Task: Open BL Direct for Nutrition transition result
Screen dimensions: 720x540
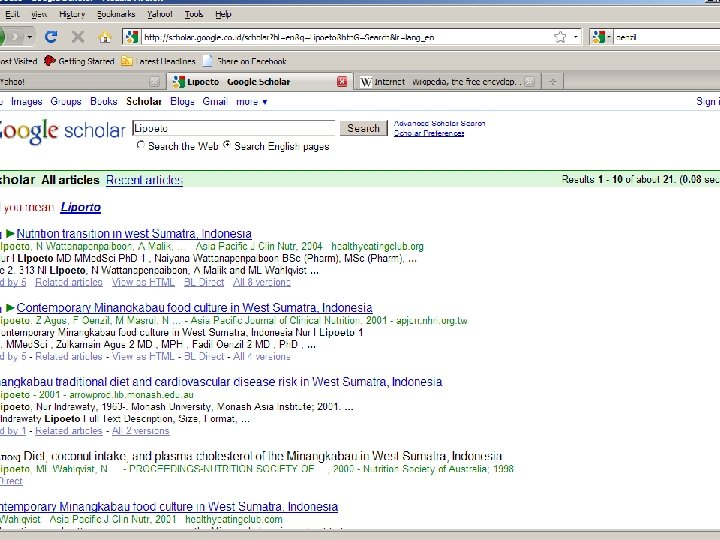Action: 204,282
